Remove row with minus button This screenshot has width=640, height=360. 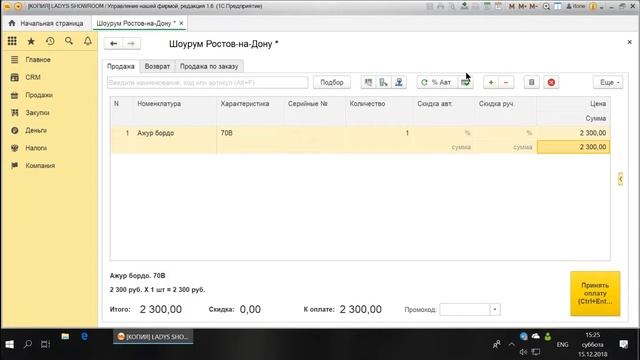(506, 82)
